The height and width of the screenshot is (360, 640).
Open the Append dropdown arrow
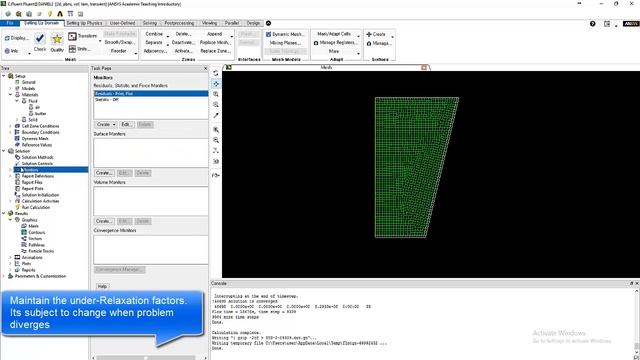231,36
